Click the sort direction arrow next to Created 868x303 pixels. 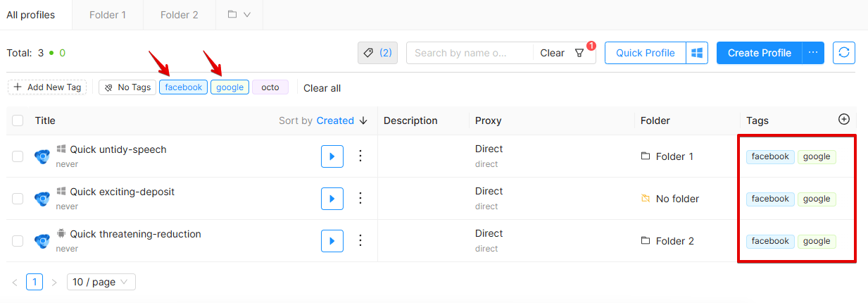point(363,120)
